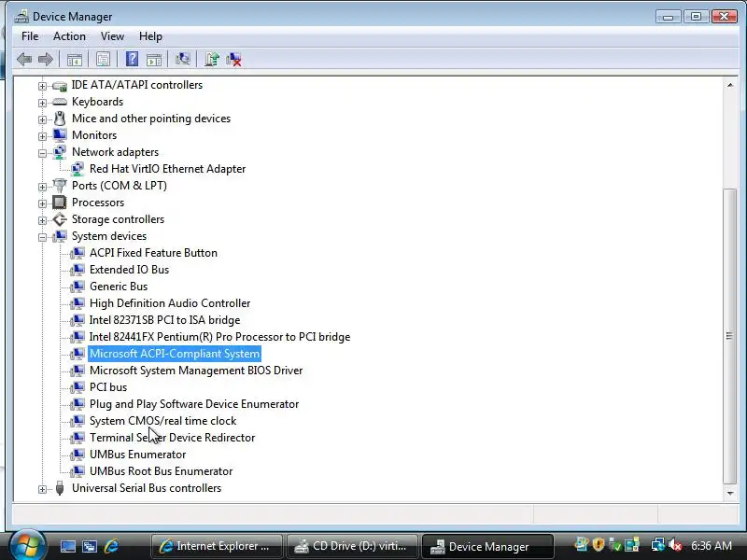747x560 pixels.
Task: Expand the IDE ATA/ATAPI controllers node
Action: (42, 86)
